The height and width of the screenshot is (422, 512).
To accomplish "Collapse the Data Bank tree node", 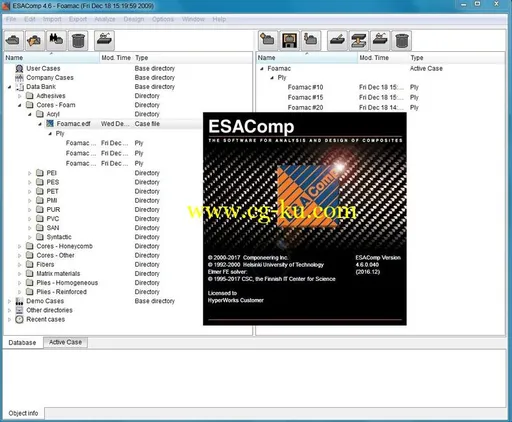I will coord(10,87).
